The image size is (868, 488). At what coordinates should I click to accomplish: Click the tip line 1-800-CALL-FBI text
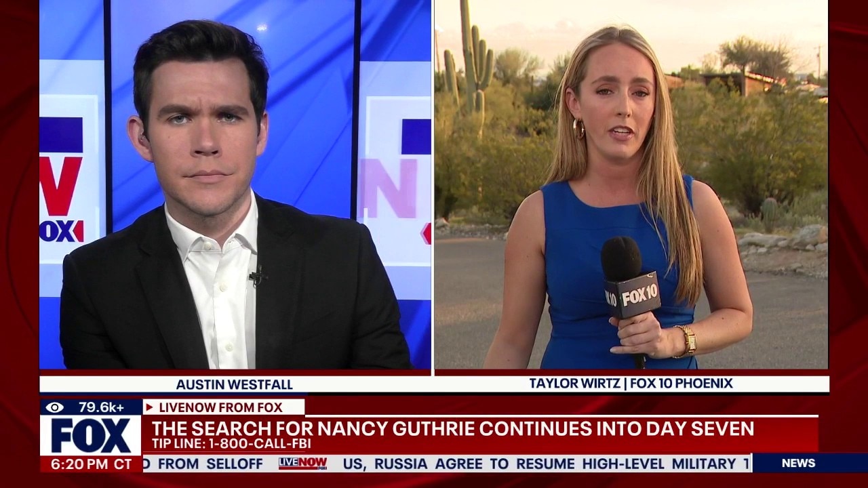[x=231, y=445]
